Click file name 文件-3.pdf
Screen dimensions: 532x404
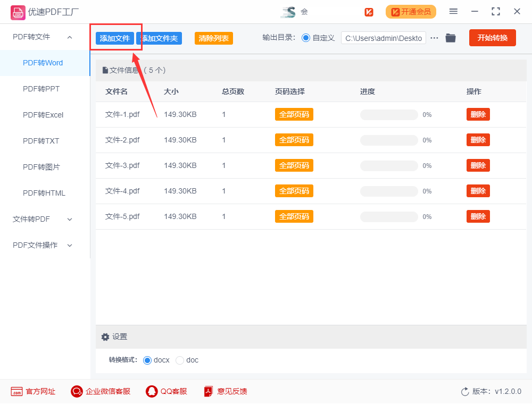122,165
